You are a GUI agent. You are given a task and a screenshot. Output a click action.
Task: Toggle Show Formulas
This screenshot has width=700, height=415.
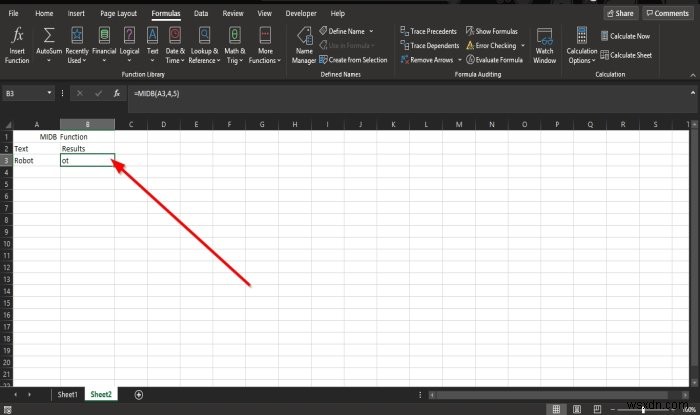click(492, 31)
